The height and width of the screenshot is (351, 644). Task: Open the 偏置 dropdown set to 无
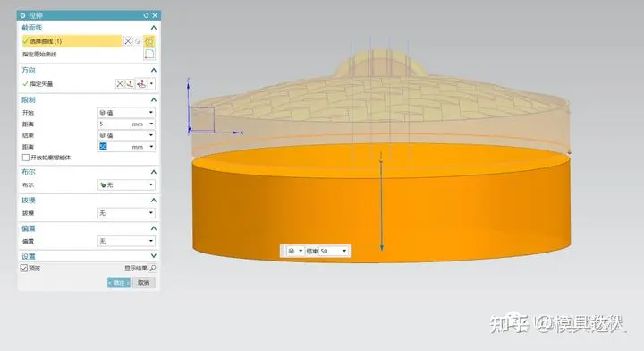coord(126,241)
